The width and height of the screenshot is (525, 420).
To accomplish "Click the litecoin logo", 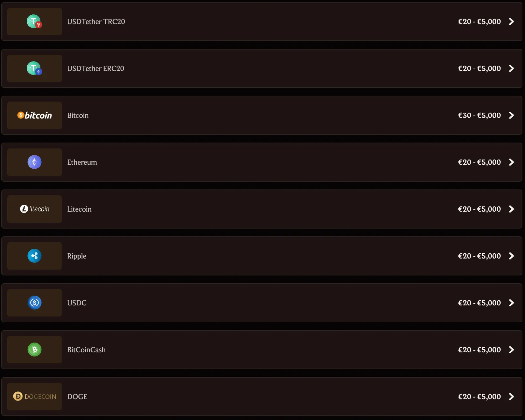I will 35,209.
